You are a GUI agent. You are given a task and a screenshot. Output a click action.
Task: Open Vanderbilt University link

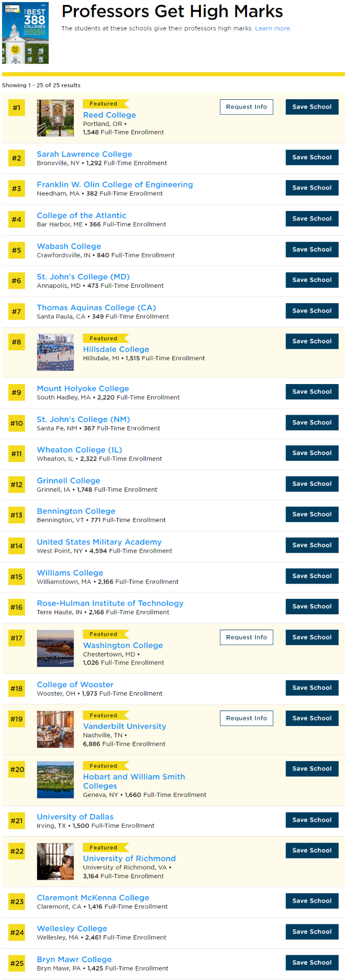pyautogui.click(x=124, y=726)
